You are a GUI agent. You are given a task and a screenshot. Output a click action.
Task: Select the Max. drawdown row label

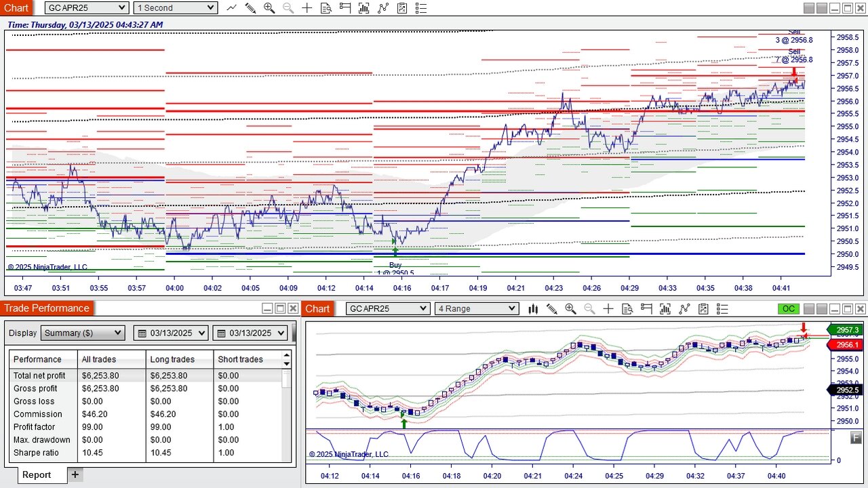pyautogui.click(x=41, y=440)
